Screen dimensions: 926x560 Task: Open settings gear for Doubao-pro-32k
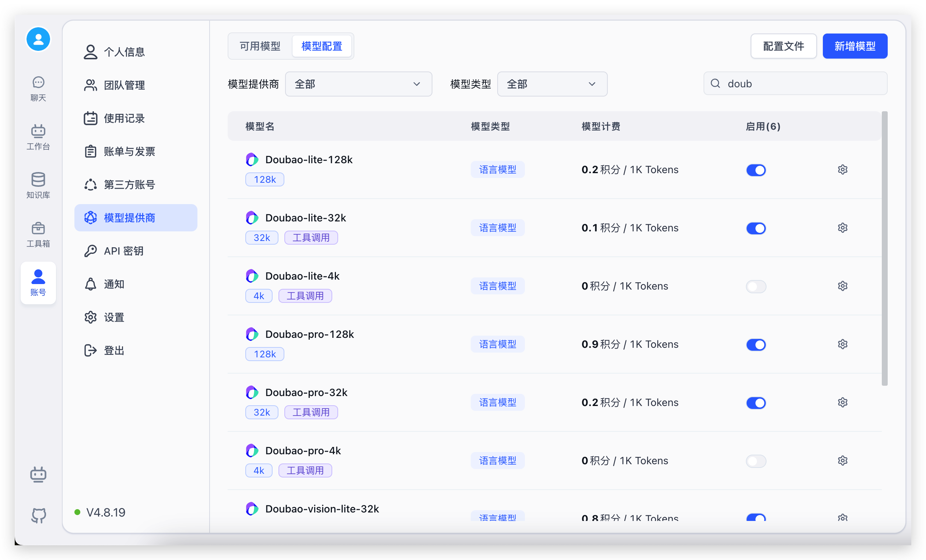click(842, 403)
